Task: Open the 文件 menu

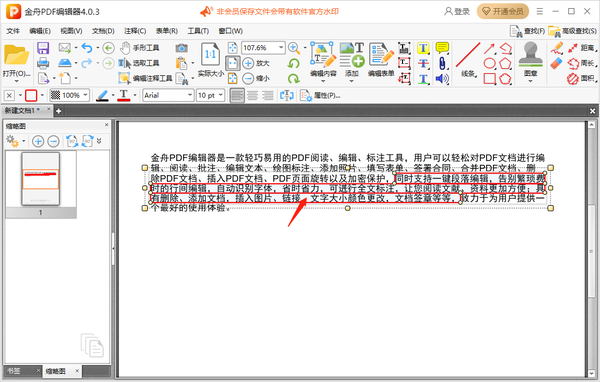Action: pos(13,31)
